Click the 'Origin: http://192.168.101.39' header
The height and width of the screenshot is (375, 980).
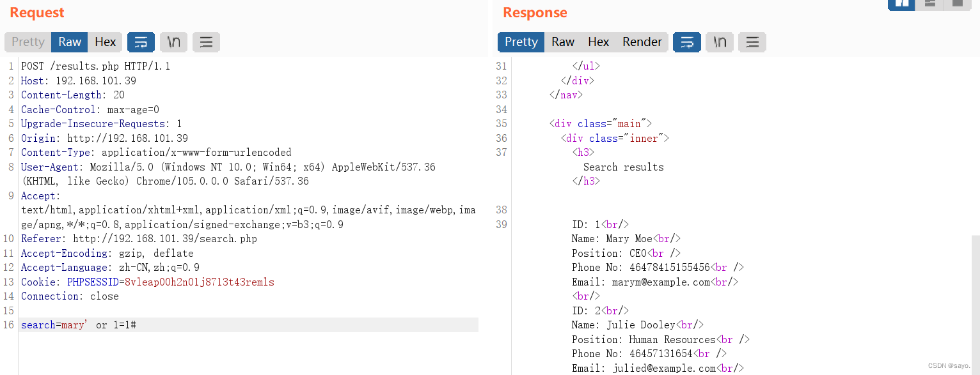(x=104, y=139)
